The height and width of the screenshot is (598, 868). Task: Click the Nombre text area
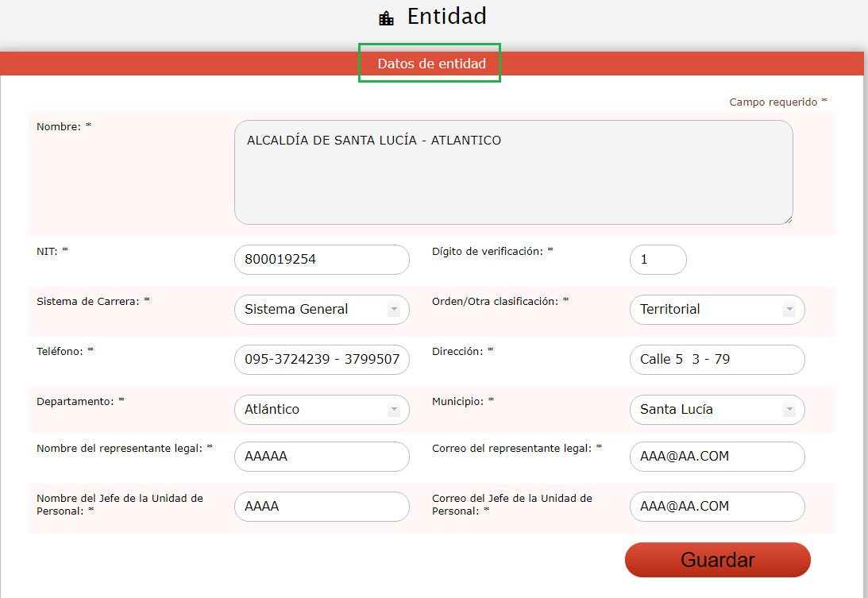pos(513,172)
